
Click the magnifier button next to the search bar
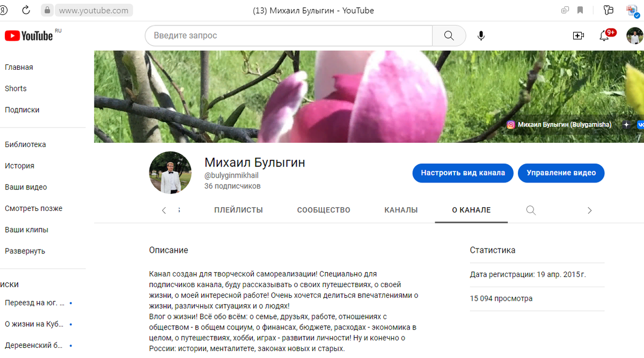click(449, 35)
